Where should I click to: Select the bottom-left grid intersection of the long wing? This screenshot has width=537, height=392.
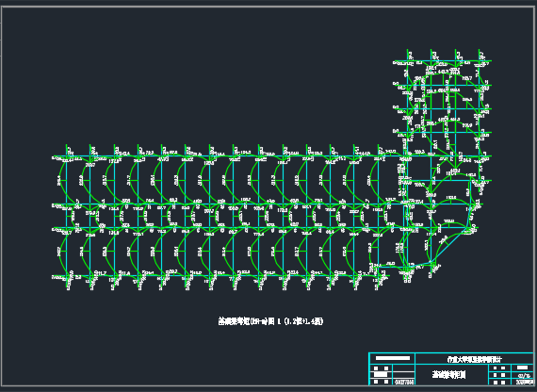67,275
